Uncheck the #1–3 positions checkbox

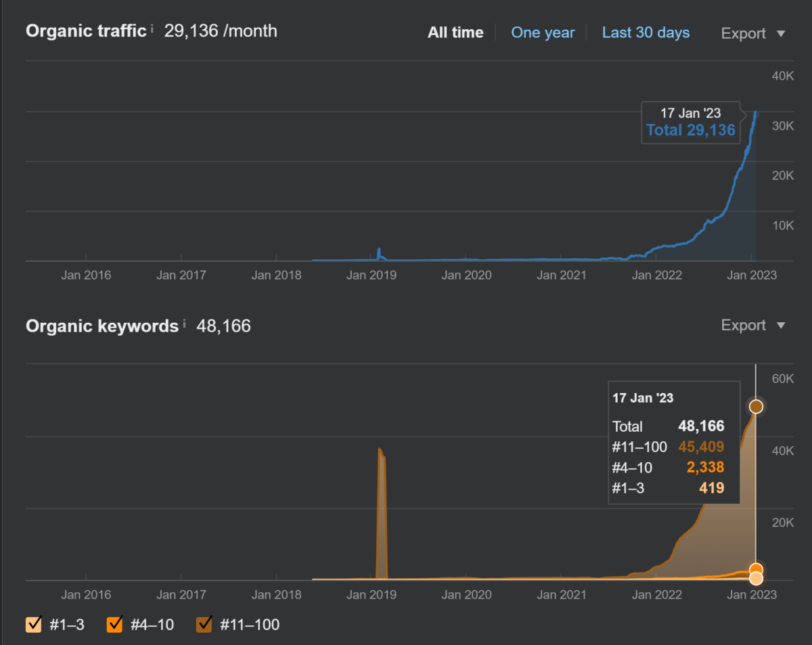coord(33,624)
